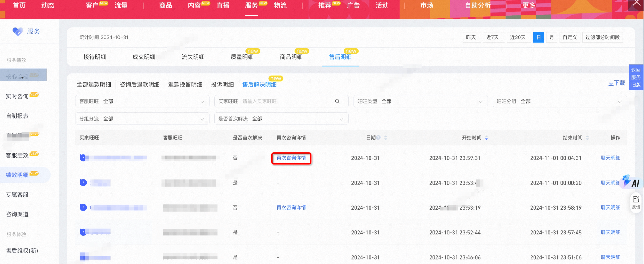Switch to the 质量明细 tab
The width and height of the screenshot is (644, 264).
[x=242, y=57]
